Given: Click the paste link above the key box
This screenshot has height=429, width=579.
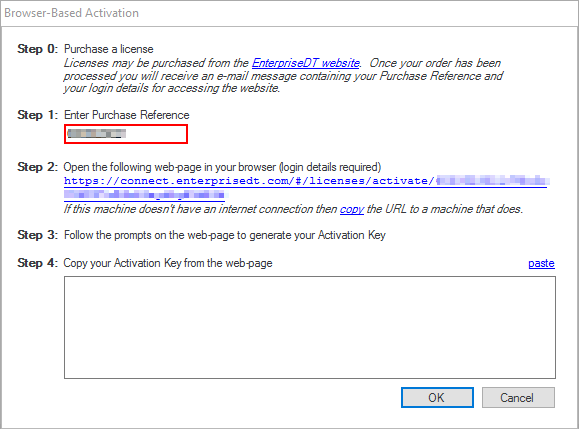Looking at the screenshot, I should tap(541, 263).
